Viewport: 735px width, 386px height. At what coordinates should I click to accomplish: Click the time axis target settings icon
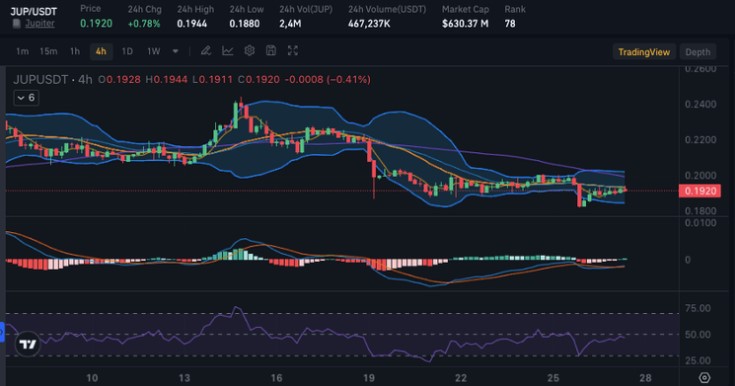(x=705, y=378)
